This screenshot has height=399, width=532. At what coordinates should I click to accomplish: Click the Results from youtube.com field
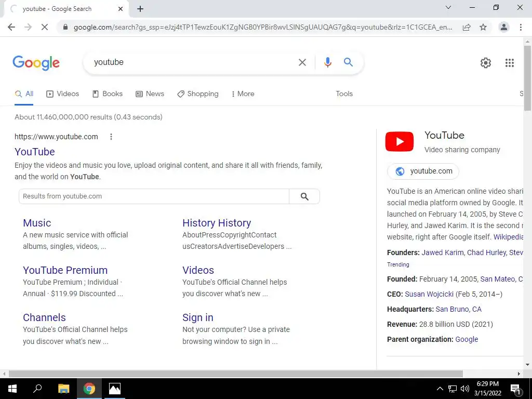coord(154,196)
